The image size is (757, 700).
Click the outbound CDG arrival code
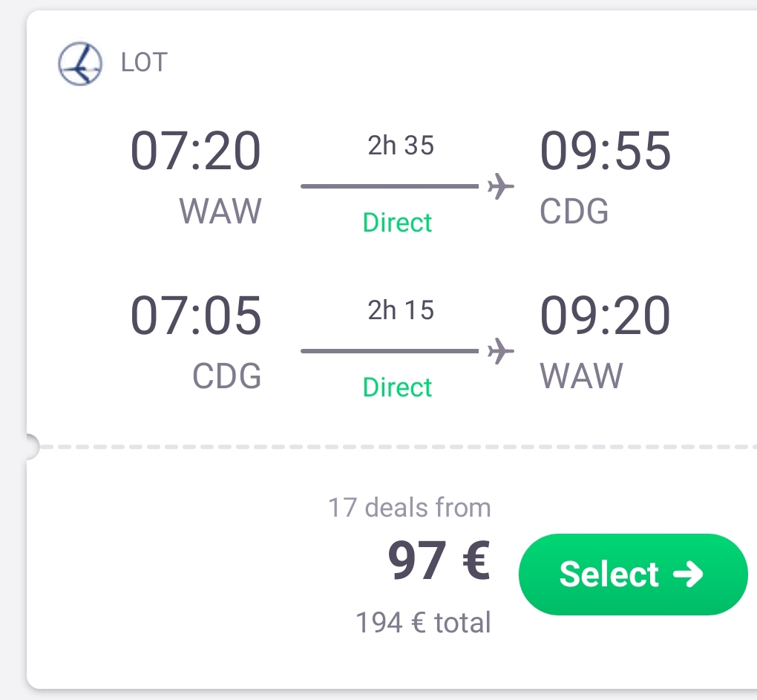pos(574,211)
